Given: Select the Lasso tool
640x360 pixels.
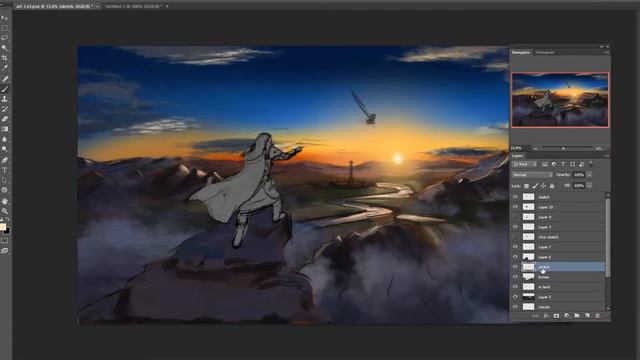Looking at the screenshot, I should pos(4,38).
